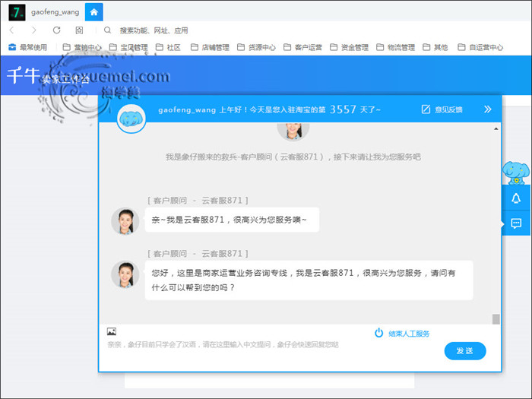Open the home tab icon
The width and height of the screenshot is (532, 399).
point(93,12)
